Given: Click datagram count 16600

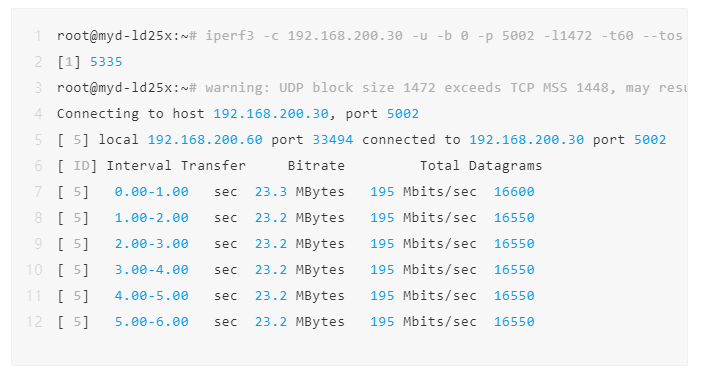Looking at the screenshot, I should pyautogui.click(x=514, y=191).
